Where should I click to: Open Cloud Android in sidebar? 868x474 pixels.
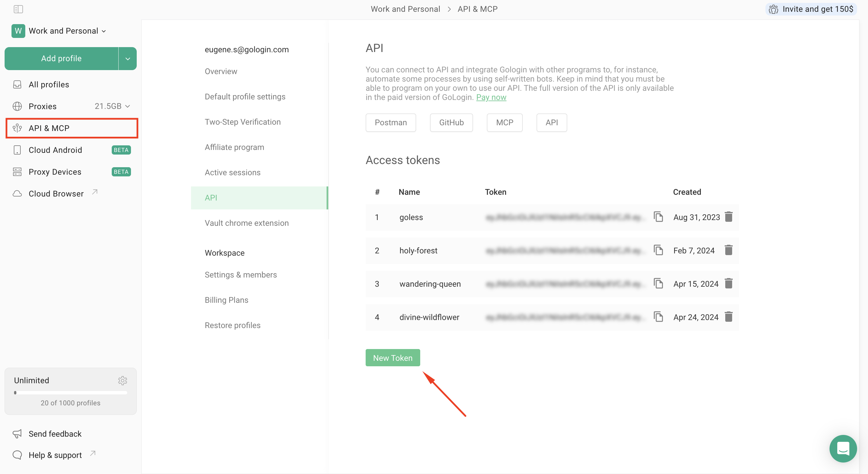pyautogui.click(x=55, y=150)
